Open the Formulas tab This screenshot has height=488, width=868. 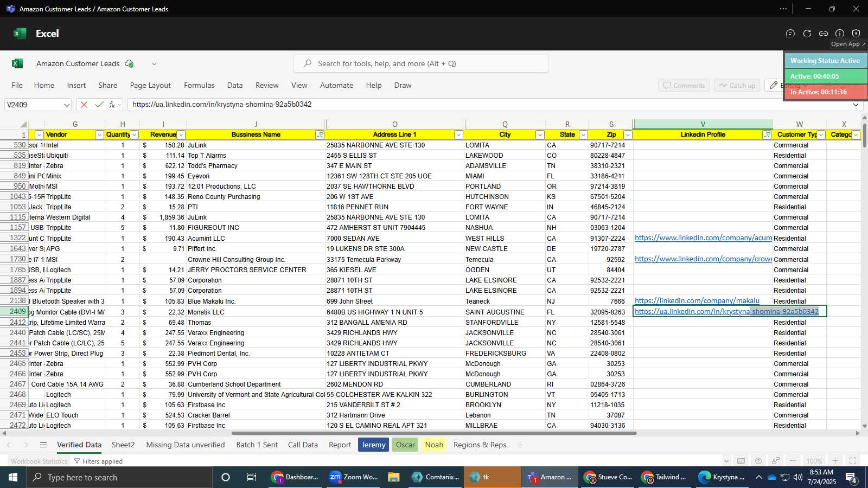pos(199,85)
